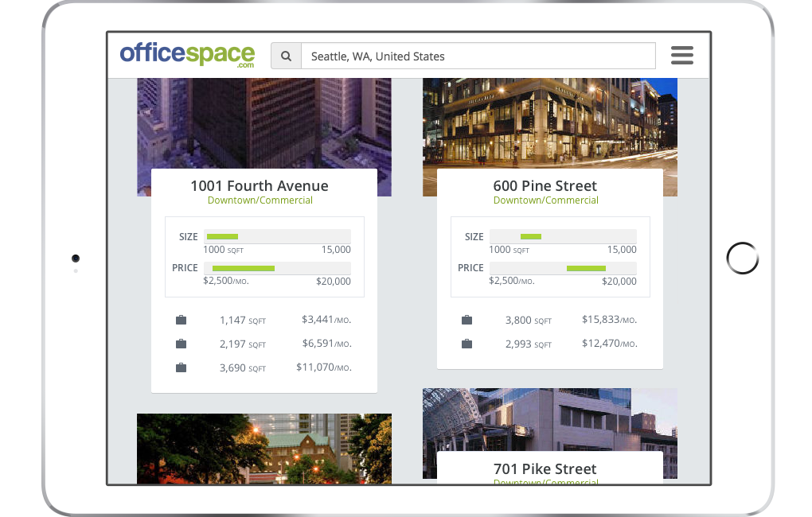The height and width of the screenshot is (517, 812).
Task: Click briefcase icon for 2,993 sqft listing
Action: coord(467,344)
